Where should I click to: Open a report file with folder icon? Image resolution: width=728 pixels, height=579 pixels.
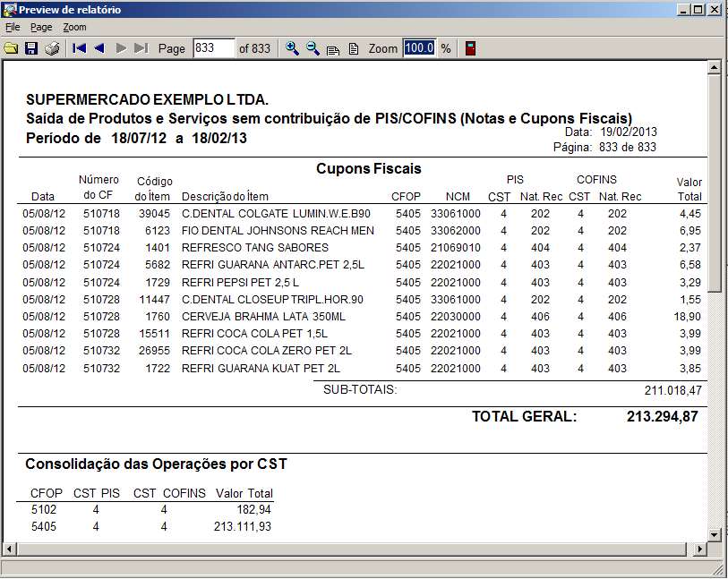click(11, 48)
